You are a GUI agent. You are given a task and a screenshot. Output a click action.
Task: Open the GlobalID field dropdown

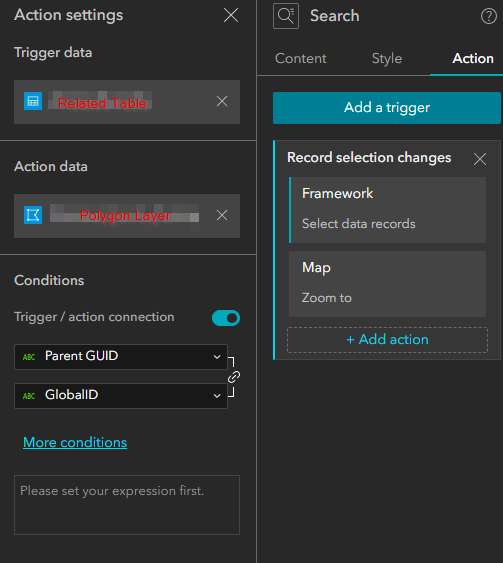tap(121, 396)
